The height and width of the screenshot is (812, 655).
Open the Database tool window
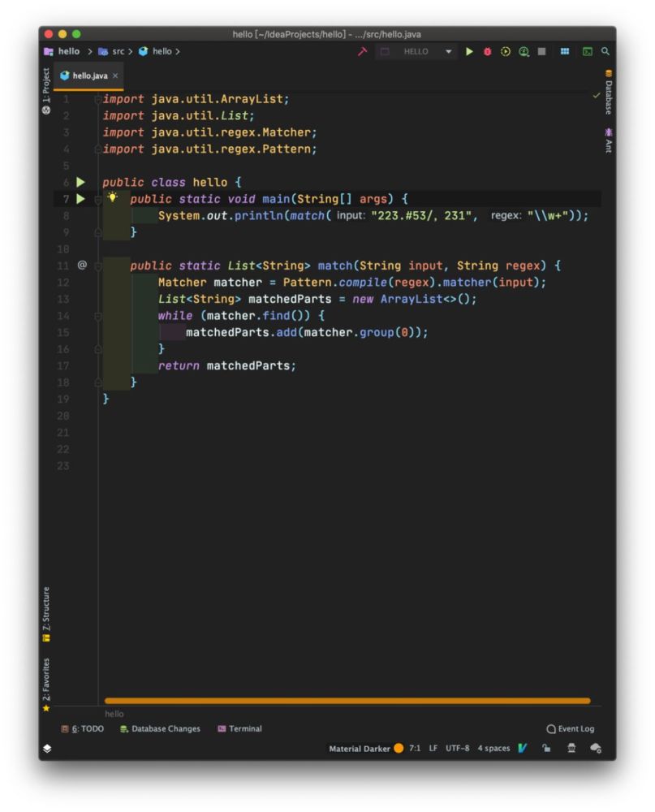coord(609,93)
